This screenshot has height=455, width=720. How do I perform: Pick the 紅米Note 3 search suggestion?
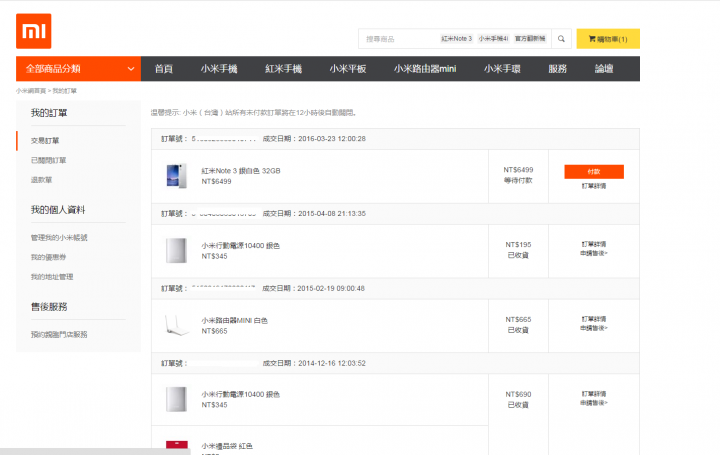click(456, 39)
